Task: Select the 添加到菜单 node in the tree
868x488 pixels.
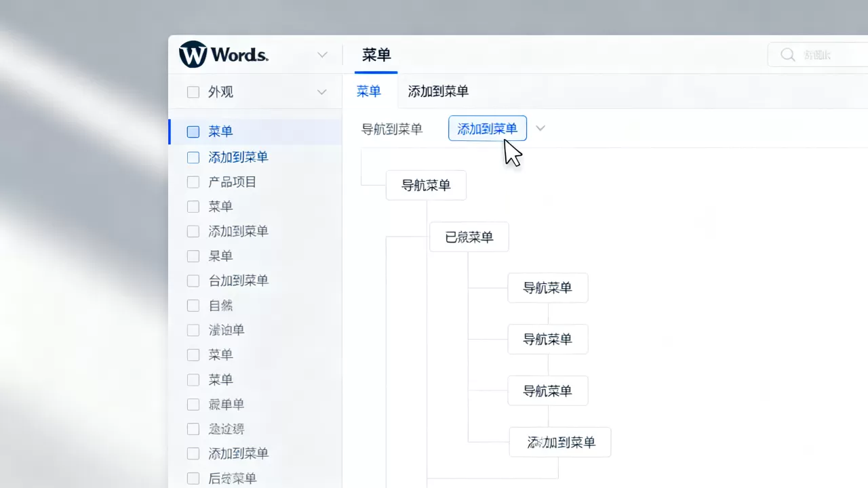Action: [x=560, y=443]
